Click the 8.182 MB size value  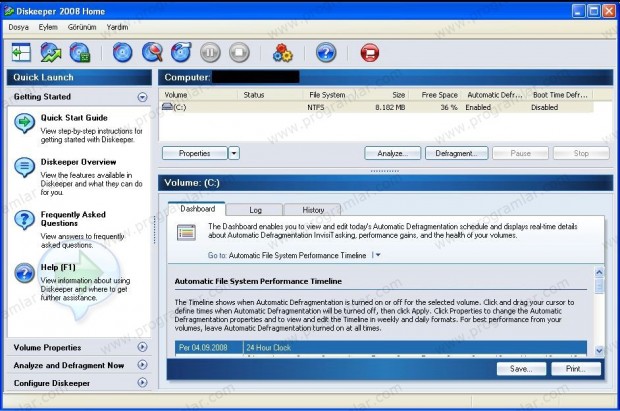click(x=390, y=107)
